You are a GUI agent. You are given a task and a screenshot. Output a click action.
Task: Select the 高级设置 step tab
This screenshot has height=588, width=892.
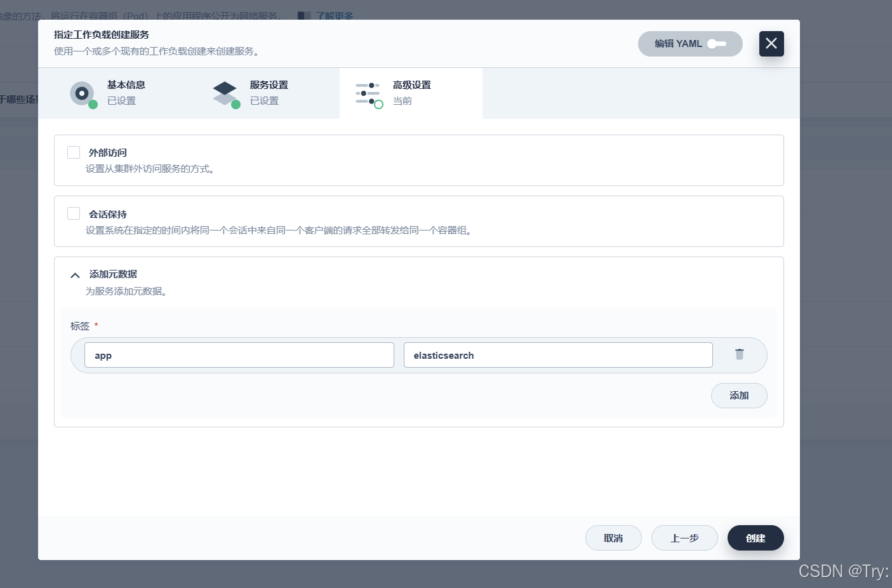[411, 93]
